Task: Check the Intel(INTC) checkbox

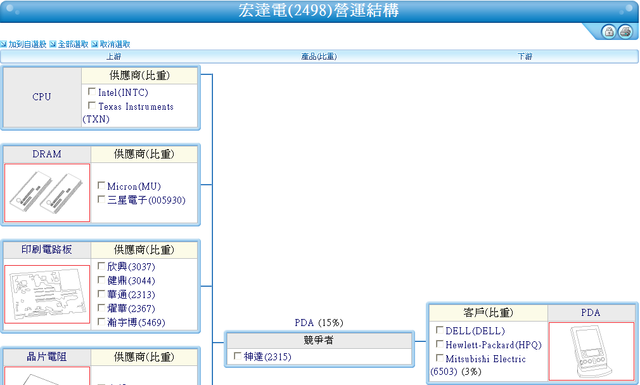Action: click(x=92, y=91)
